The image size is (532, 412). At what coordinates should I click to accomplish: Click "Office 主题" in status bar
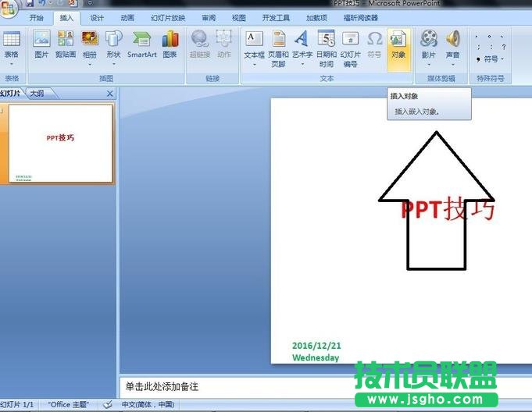pos(68,404)
